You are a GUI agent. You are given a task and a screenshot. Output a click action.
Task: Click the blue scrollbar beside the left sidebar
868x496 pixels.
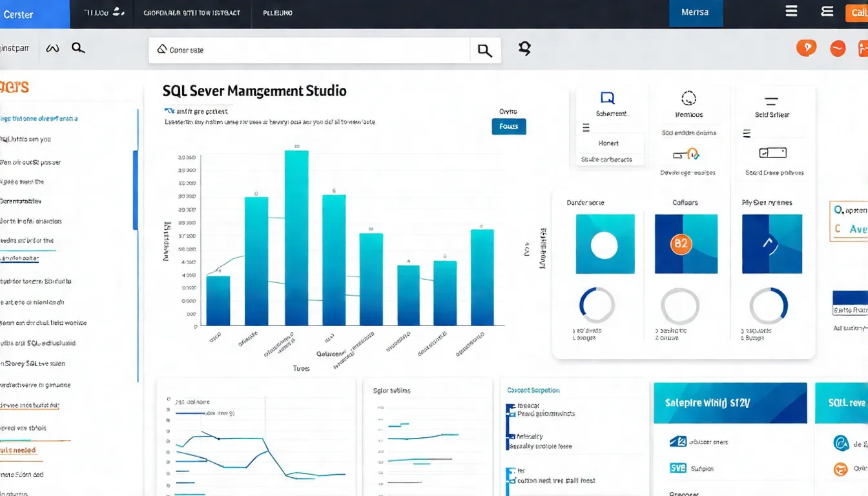pyautogui.click(x=136, y=190)
